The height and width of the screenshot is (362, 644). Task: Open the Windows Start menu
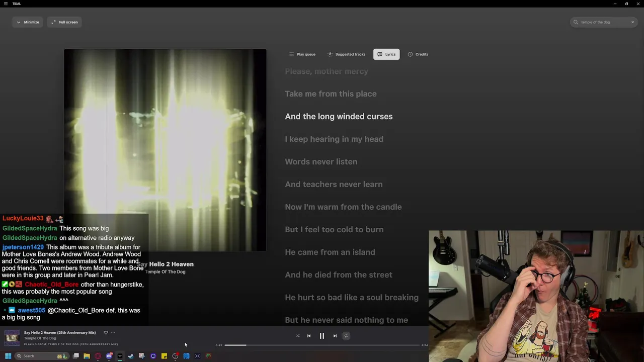pos(8,356)
